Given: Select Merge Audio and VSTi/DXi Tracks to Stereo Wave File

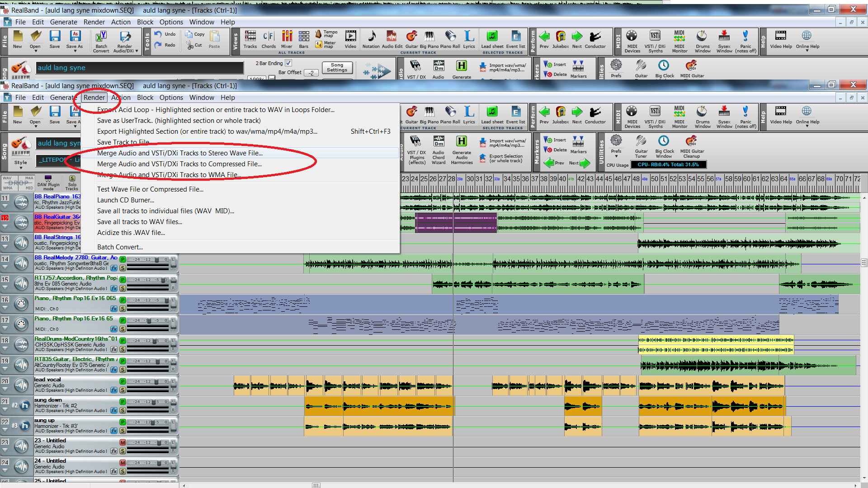Looking at the screenshot, I should (179, 153).
